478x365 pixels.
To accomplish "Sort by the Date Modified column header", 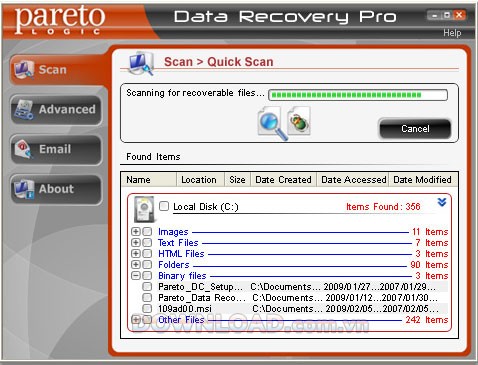I will click(x=422, y=180).
